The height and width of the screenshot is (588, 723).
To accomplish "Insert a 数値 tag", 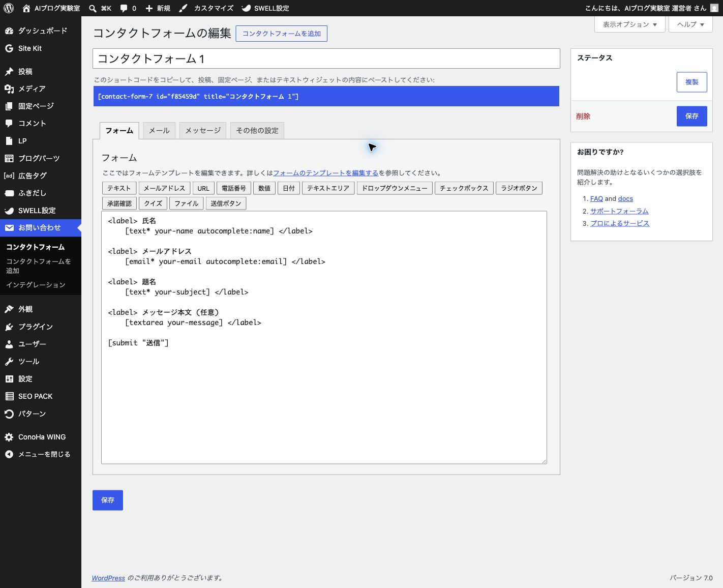I will tap(264, 188).
